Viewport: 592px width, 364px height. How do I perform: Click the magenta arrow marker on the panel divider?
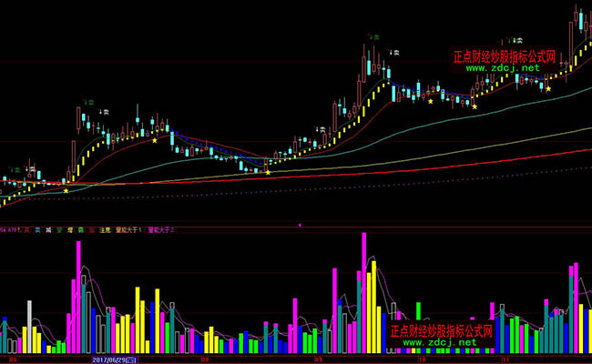point(299,224)
